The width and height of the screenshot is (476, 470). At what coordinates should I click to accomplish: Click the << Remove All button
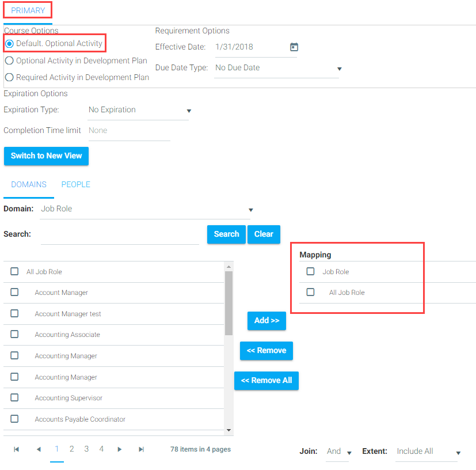coord(266,381)
